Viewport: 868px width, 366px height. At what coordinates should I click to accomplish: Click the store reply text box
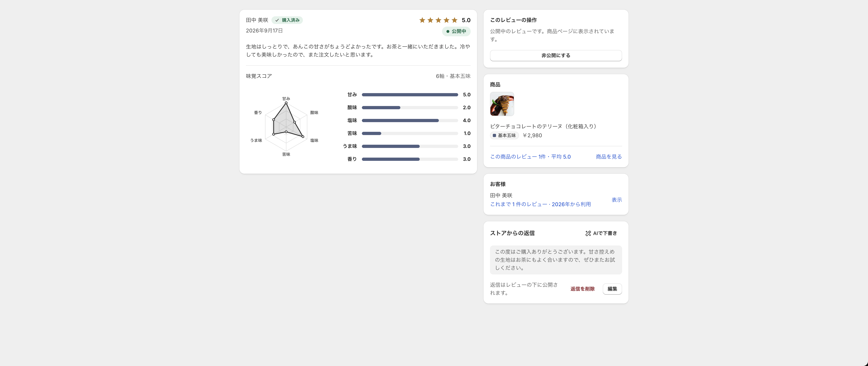pos(556,260)
